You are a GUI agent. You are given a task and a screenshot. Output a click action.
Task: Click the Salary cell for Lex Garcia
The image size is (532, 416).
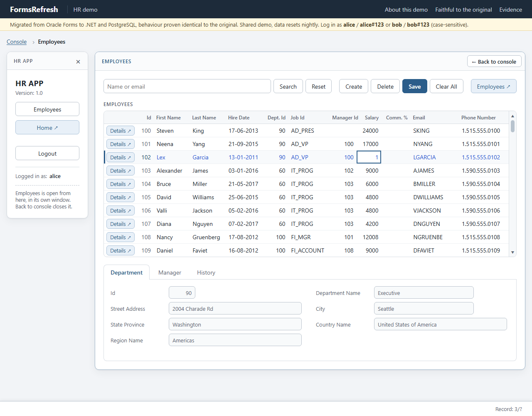[x=369, y=157]
